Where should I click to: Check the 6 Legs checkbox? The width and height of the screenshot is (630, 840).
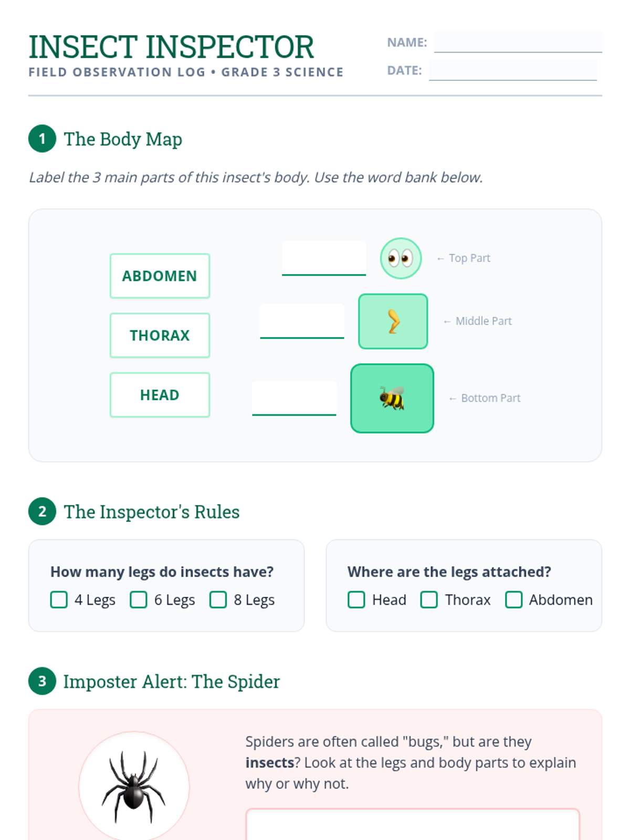[139, 600]
